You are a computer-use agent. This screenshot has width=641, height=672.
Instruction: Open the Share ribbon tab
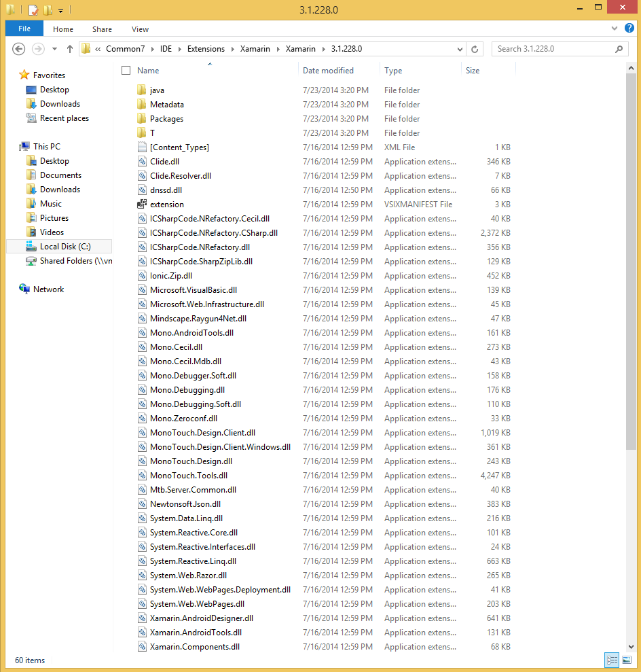(x=102, y=29)
